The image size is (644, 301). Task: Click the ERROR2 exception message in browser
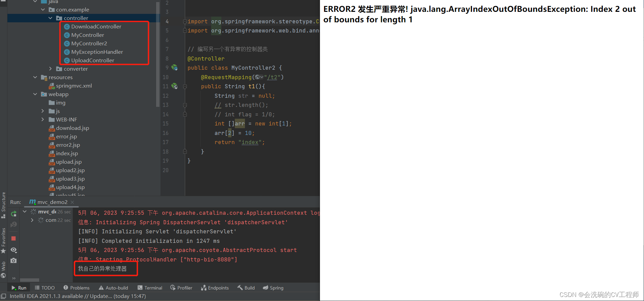pyautogui.click(x=479, y=14)
